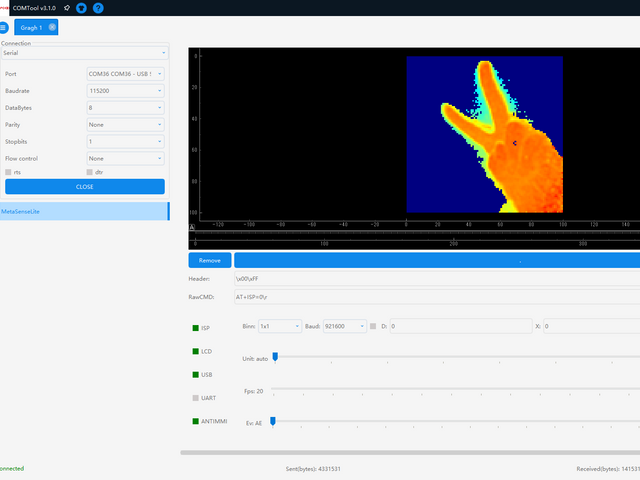Expand the Baudrate 115200 dropdown

click(125, 91)
